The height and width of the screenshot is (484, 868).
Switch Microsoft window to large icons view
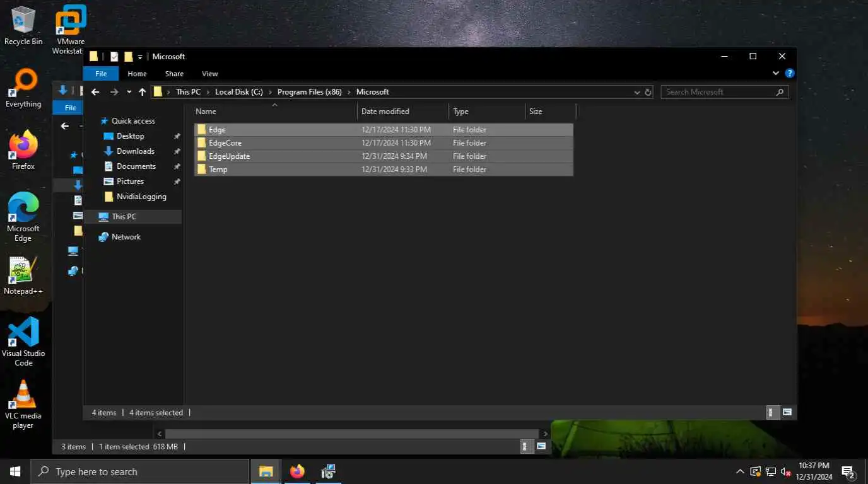(787, 413)
